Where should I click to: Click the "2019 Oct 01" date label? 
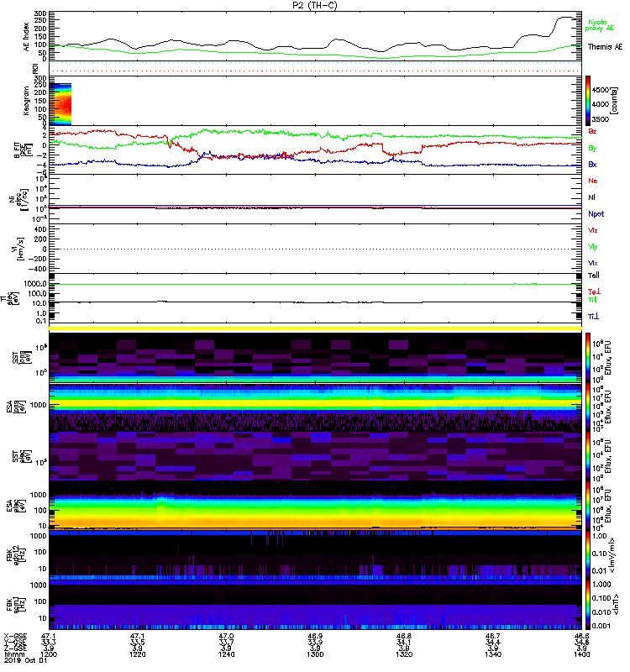pyautogui.click(x=25, y=660)
